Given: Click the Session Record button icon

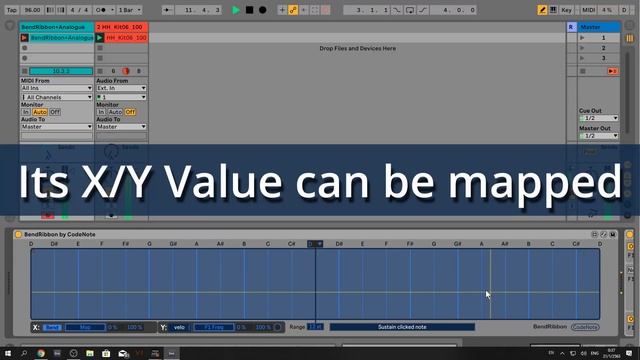Looking at the screenshot, I should 326,10.
